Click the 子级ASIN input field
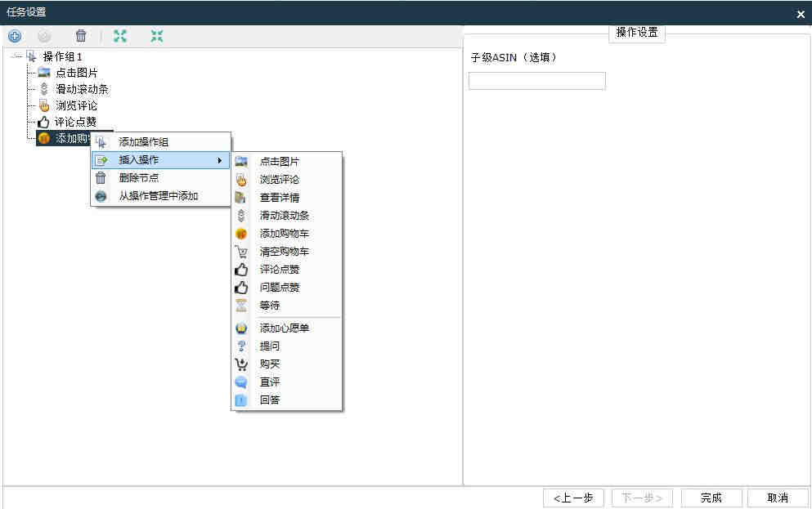 537,81
